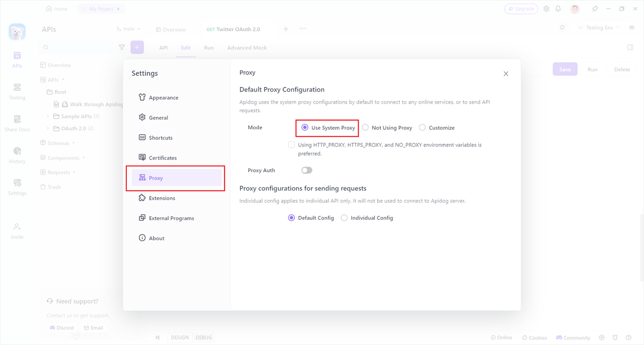Viewport: 644px width, 345px height.
Task: Click the refresh icon near environment selector
Action: [x=562, y=28]
